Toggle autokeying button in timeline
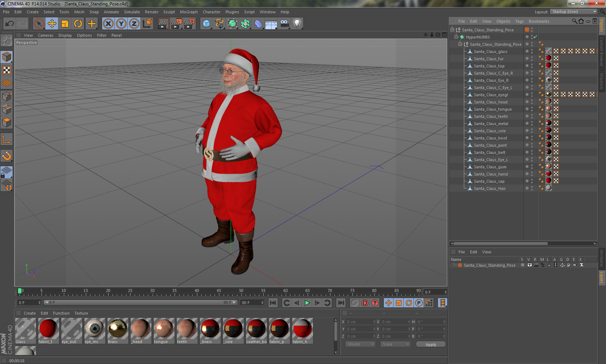Screen dimensions: 606x364 tap(365, 303)
